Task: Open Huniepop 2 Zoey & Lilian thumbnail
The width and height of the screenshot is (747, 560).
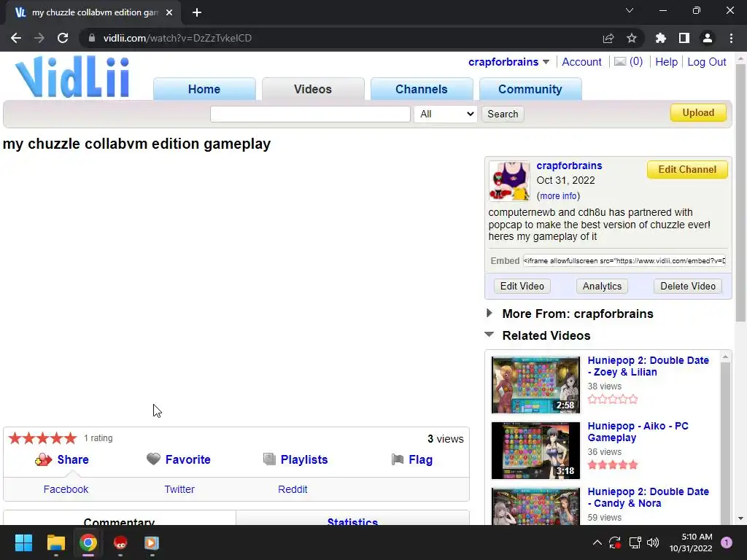Action: 535,385
